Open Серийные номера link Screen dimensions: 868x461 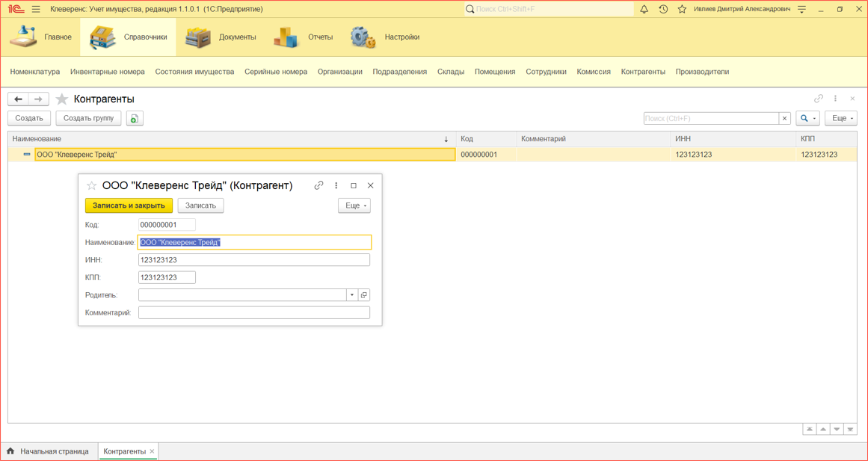click(276, 72)
